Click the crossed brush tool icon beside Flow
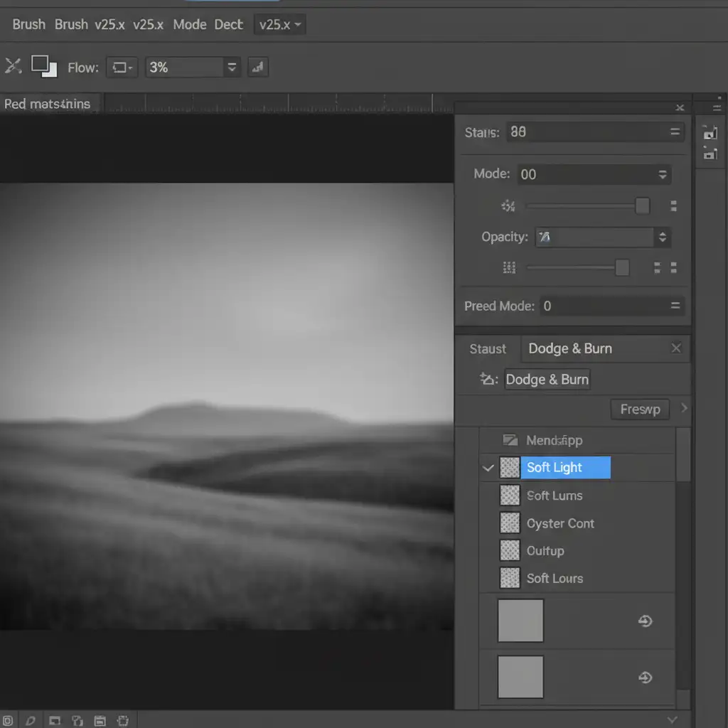Viewport: 728px width, 728px height. coord(13,67)
